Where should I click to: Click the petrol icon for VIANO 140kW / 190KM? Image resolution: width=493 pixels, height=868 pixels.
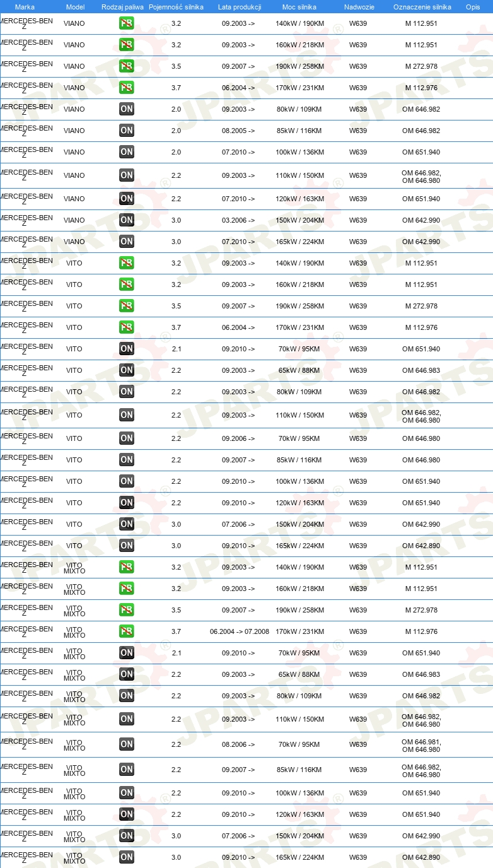[x=127, y=23]
